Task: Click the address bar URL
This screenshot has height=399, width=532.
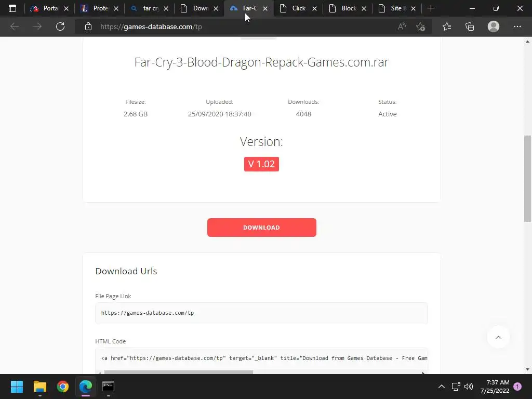Action: coord(151,27)
